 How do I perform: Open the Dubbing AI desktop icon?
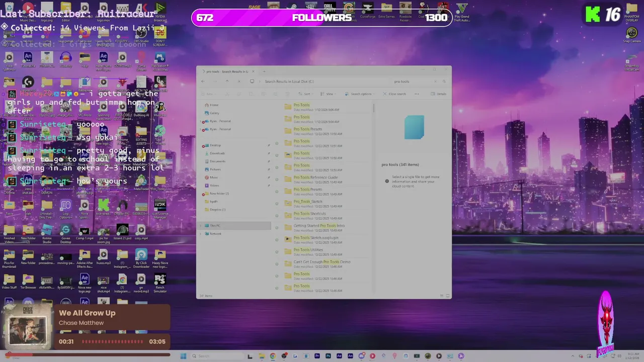pyautogui.click(x=141, y=108)
